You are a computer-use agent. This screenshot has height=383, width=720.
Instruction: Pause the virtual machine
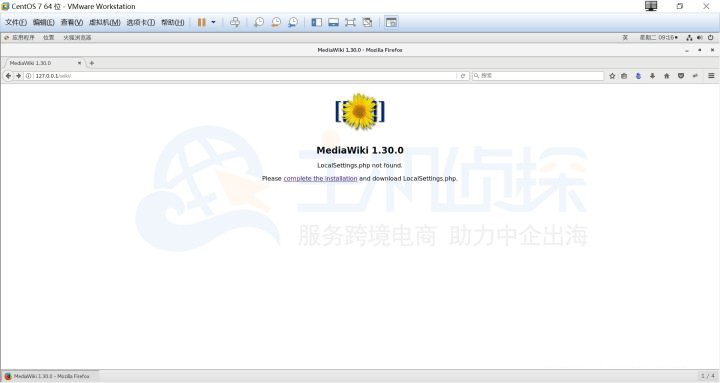click(x=202, y=22)
